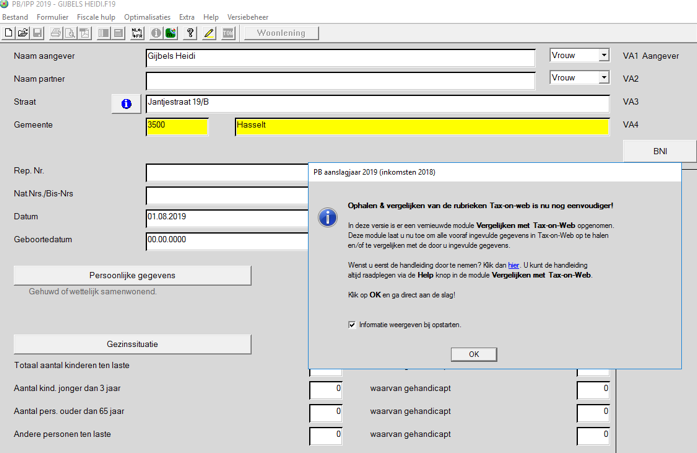697x453 pixels.
Task: Click the swap arrows toolbar icon
Action: tap(137, 34)
